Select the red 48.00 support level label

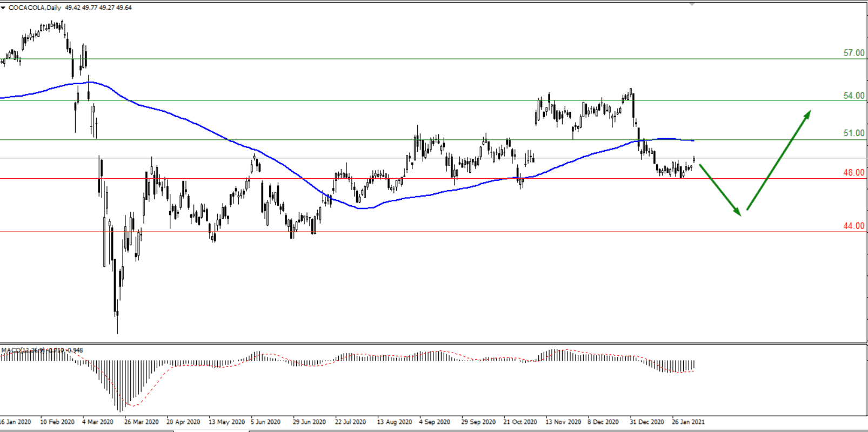[853, 173]
